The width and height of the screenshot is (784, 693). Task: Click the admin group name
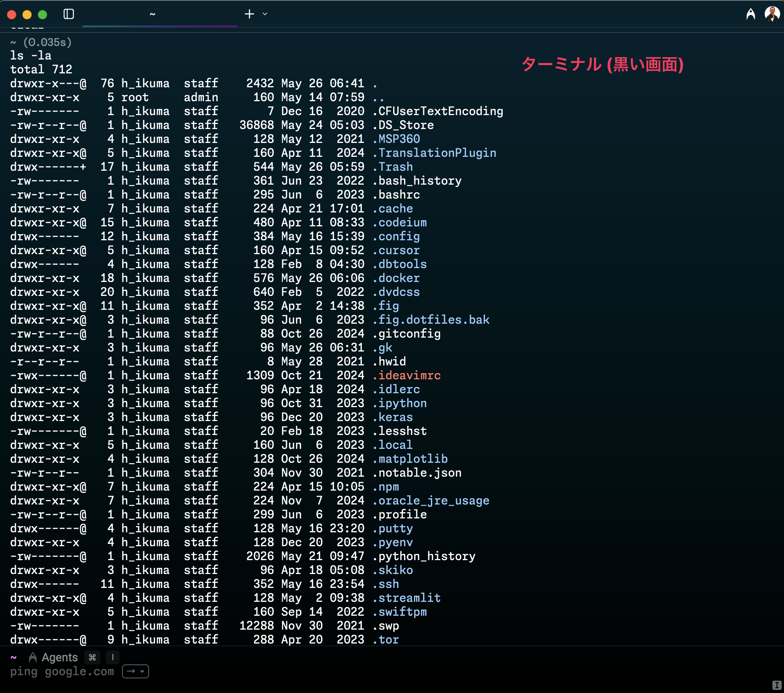pyautogui.click(x=201, y=97)
